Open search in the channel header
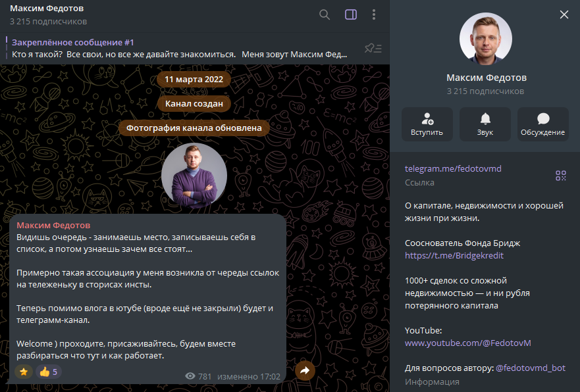580x392 pixels. click(325, 14)
